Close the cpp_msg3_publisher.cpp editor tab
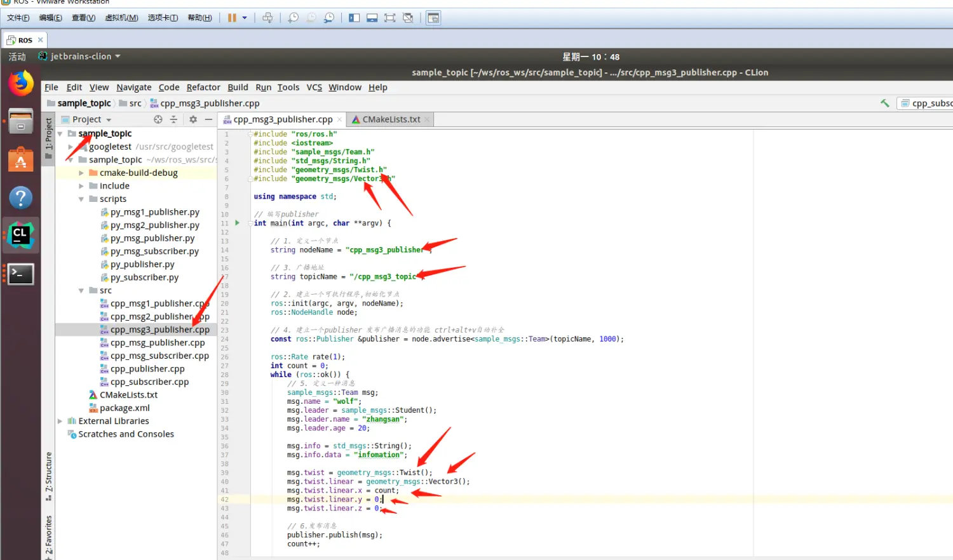The height and width of the screenshot is (560, 953). [339, 119]
